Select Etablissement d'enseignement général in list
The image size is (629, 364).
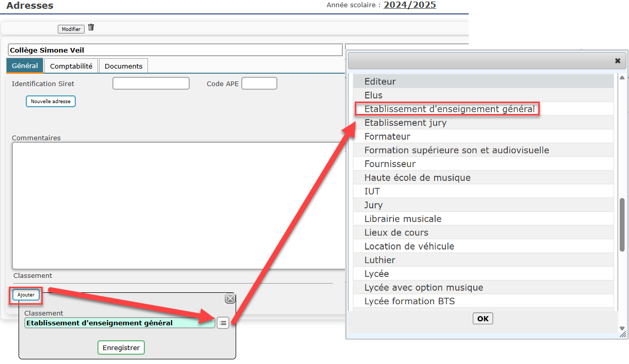coord(449,109)
